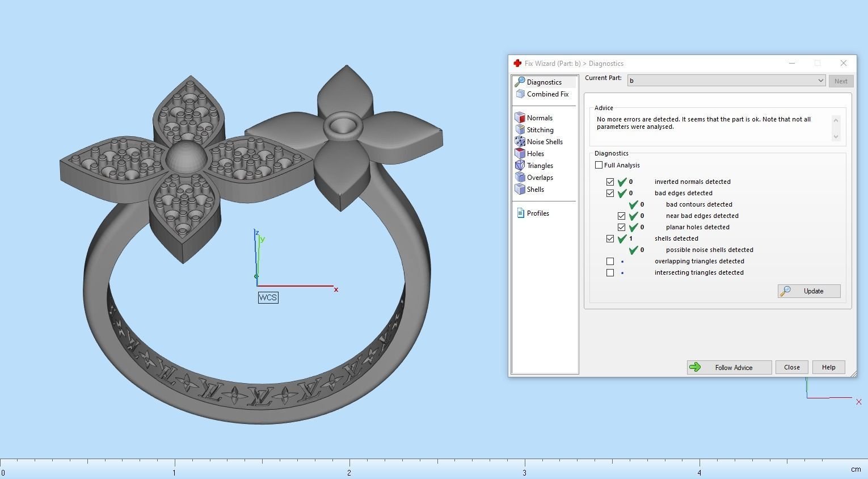Screen dimensions: 868x479
Task: Click the red cross Fix Wizard icon
Action: (x=517, y=64)
